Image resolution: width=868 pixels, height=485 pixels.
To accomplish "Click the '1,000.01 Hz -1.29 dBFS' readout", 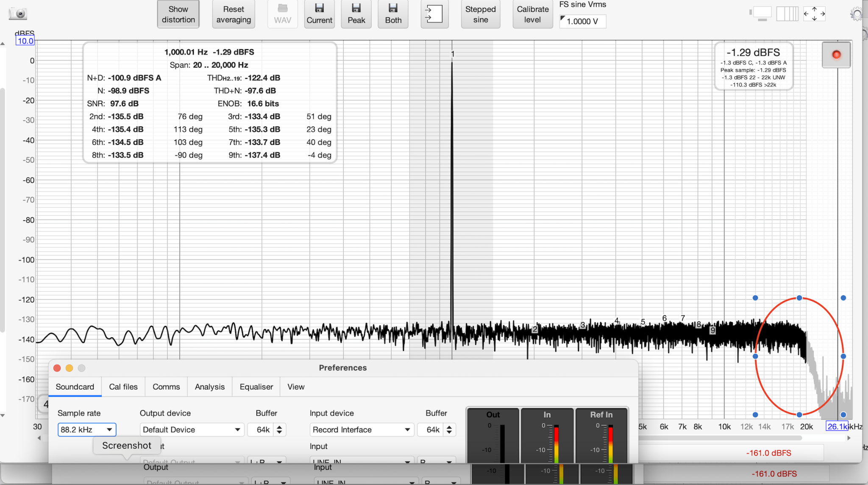I will coord(209,52).
